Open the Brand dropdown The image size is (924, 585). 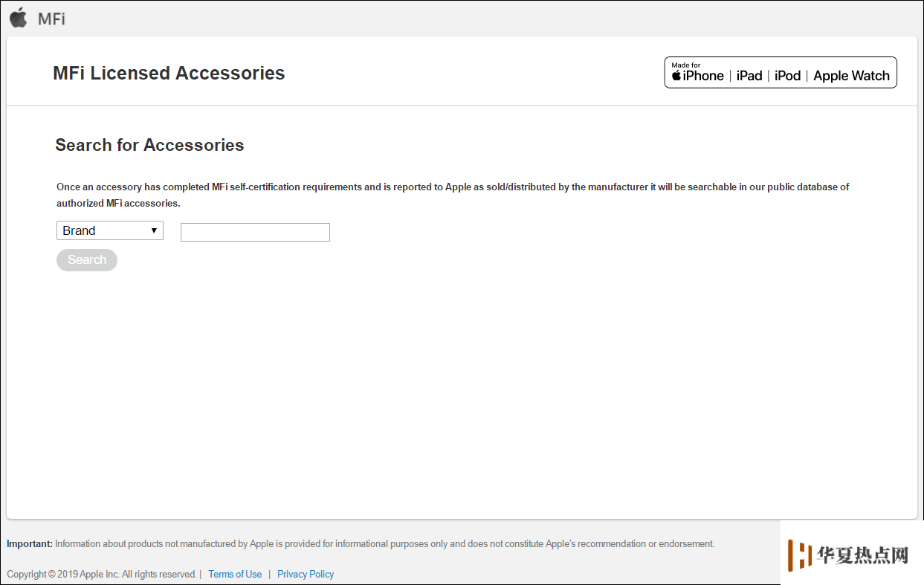click(110, 230)
